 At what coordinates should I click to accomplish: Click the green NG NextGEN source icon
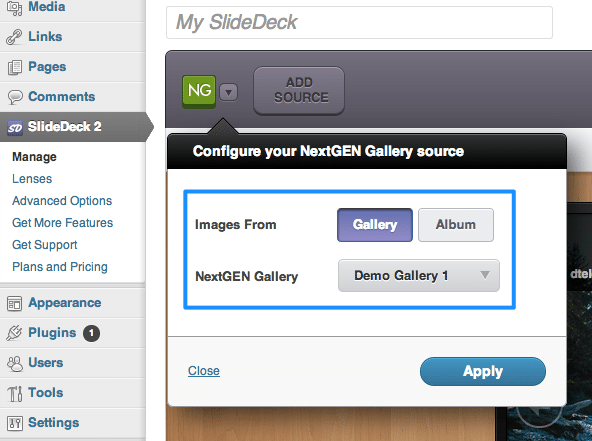coord(199,91)
